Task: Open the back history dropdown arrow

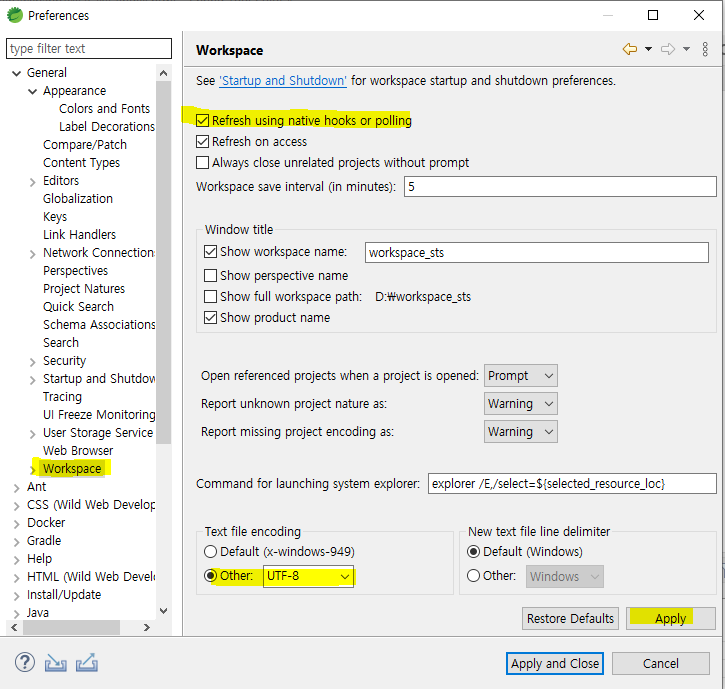Action: [x=648, y=49]
